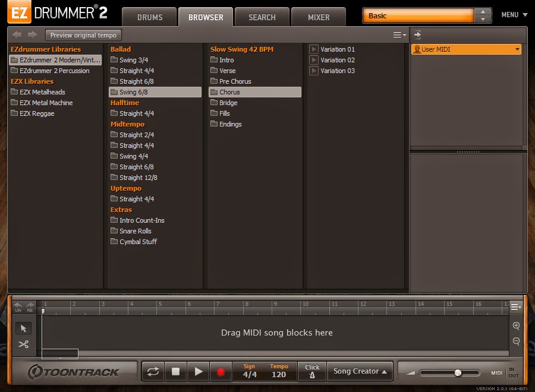The image size is (535, 392).
Task: Click the Preview original tempo button
Action: click(82, 34)
